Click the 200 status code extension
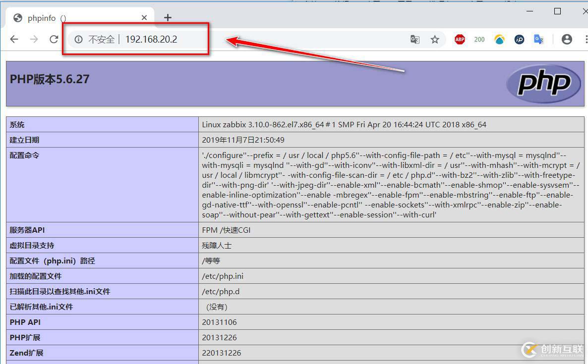Screen dimensions: 588x364 tap(479, 39)
